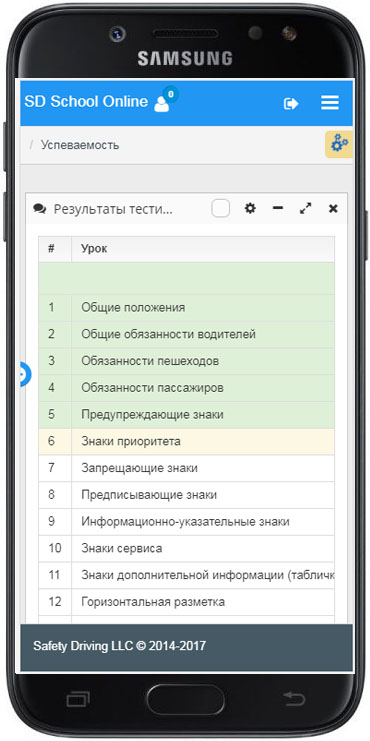Open the hamburger menu
Viewport: 370px width, 741px height.
point(330,103)
